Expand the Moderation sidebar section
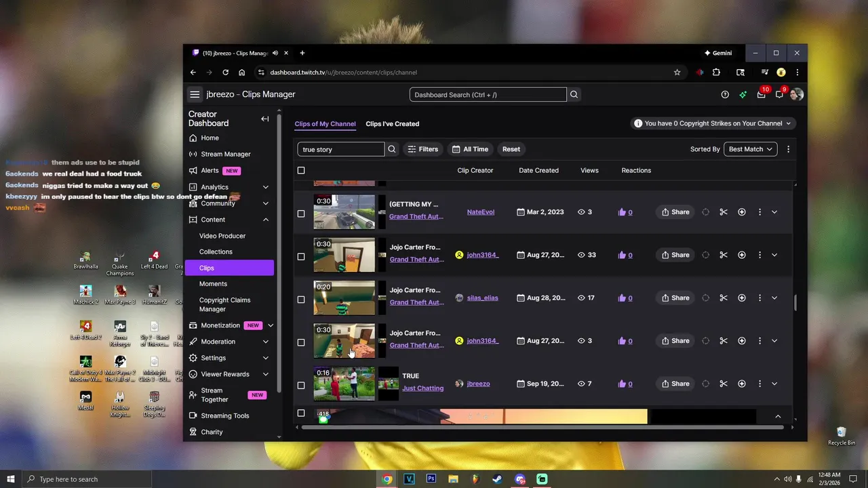The height and width of the screenshot is (488, 868). [266, 342]
